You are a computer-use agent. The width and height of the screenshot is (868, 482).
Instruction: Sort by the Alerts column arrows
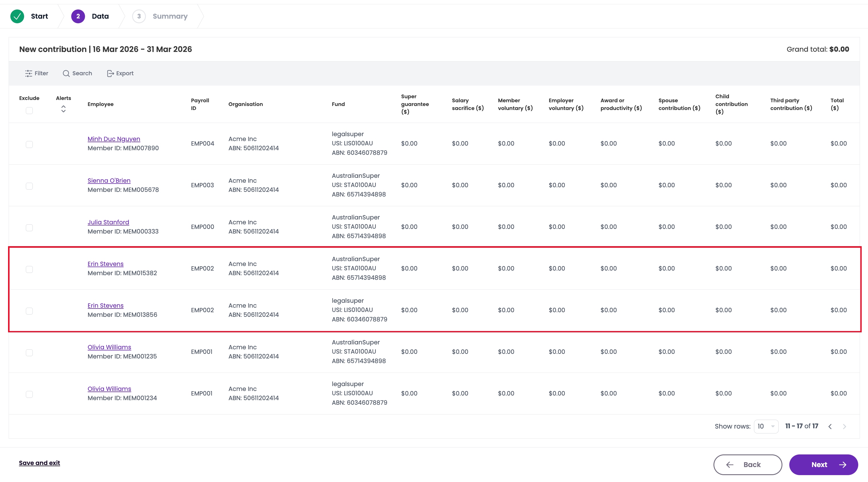coord(63,109)
